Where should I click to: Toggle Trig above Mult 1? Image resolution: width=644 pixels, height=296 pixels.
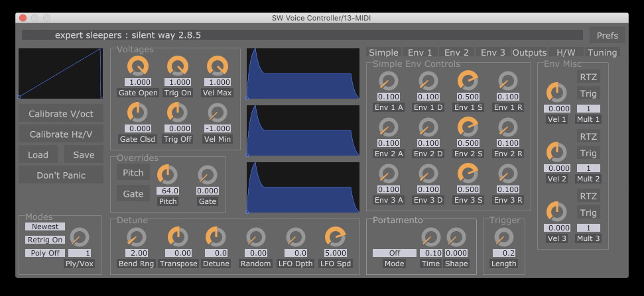tap(588, 93)
